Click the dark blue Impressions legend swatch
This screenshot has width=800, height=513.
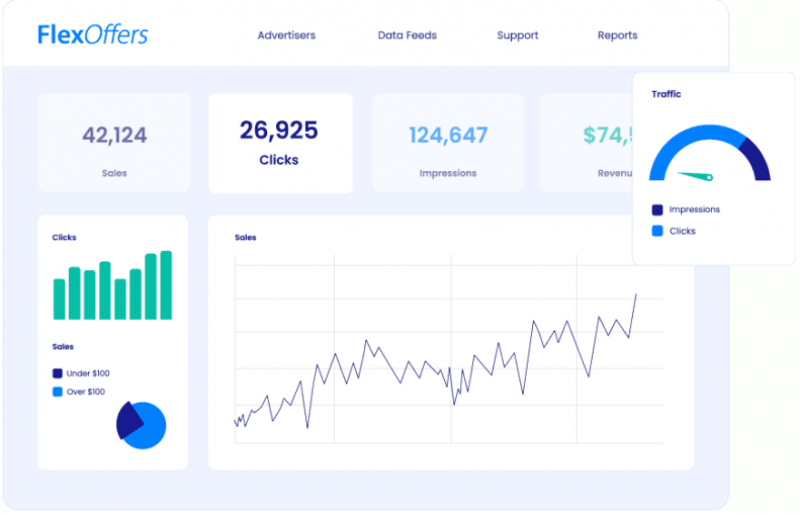(x=657, y=210)
